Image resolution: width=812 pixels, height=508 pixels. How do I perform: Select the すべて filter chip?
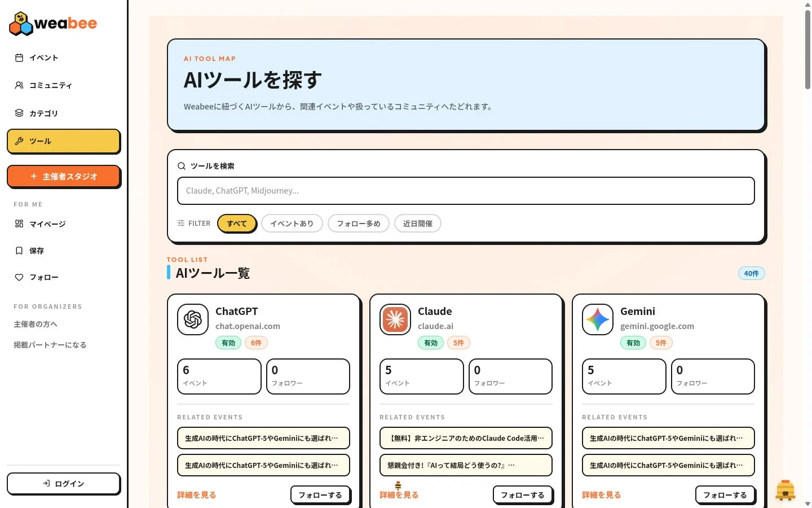coord(237,224)
